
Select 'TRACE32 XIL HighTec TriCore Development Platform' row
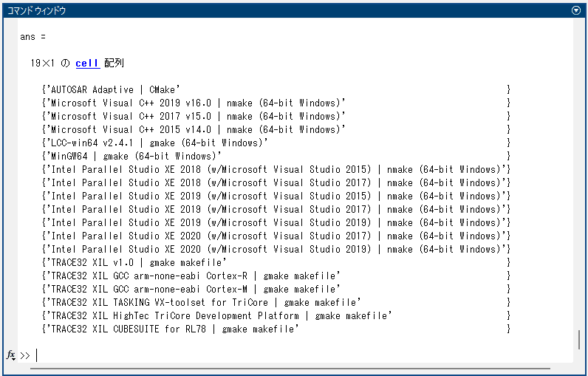[x=276, y=315]
